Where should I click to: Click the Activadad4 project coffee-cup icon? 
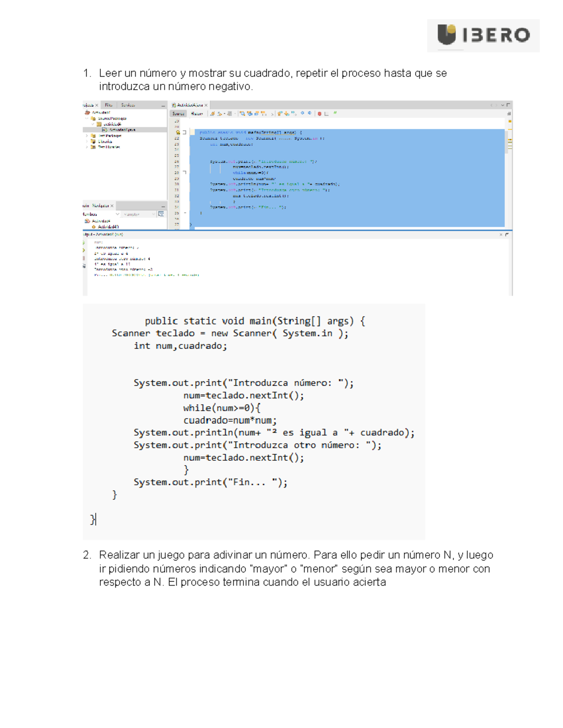[x=87, y=113]
